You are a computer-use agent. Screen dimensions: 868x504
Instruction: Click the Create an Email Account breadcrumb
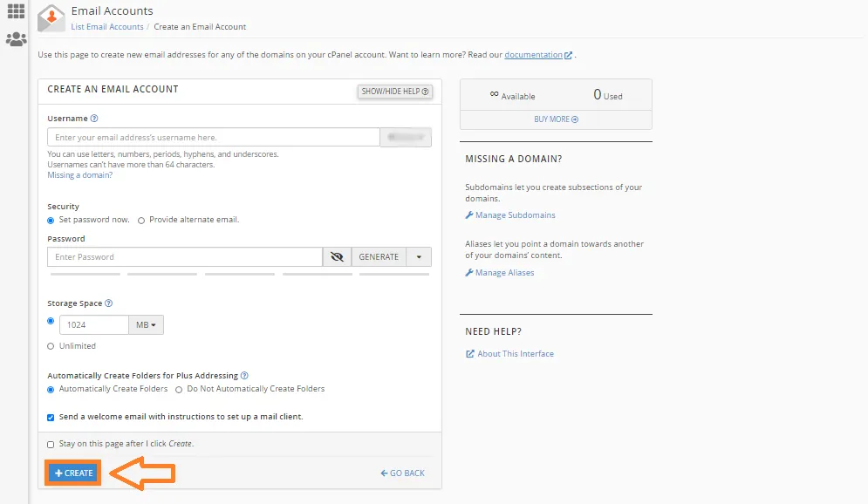(200, 26)
